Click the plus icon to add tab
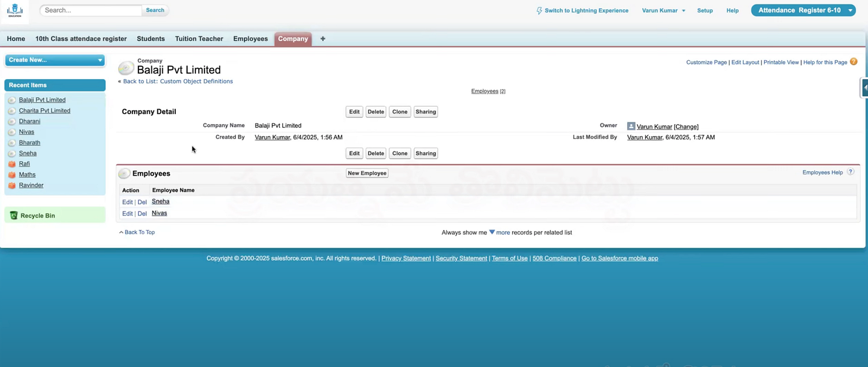 click(323, 39)
